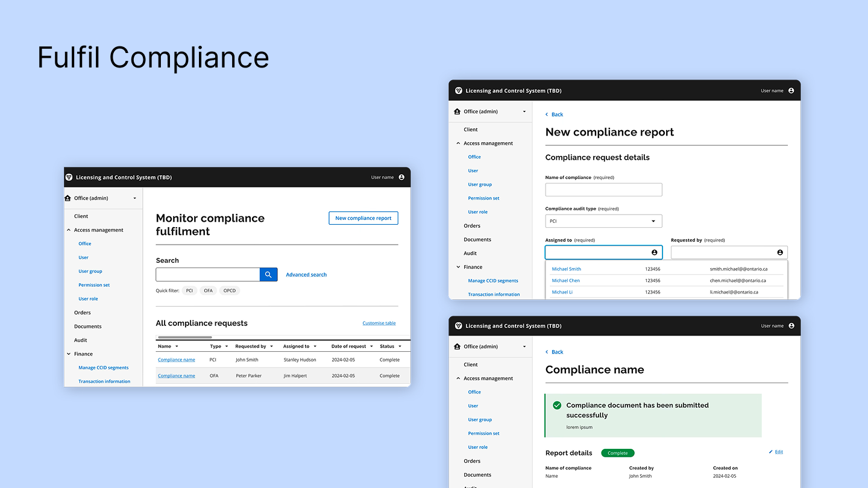This screenshot has width=868, height=488.
Task: Click the person icon in Requested by field
Action: (x=779, y=252)
